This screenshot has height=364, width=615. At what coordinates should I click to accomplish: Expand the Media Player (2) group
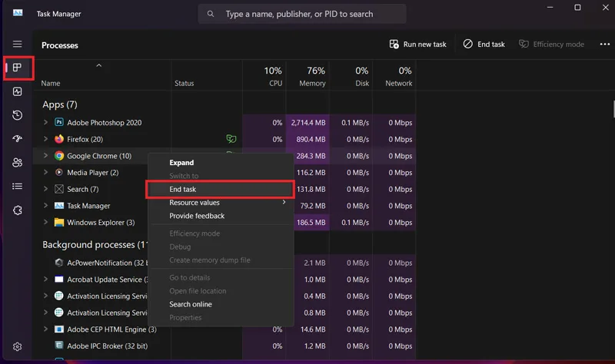point(45,172)
